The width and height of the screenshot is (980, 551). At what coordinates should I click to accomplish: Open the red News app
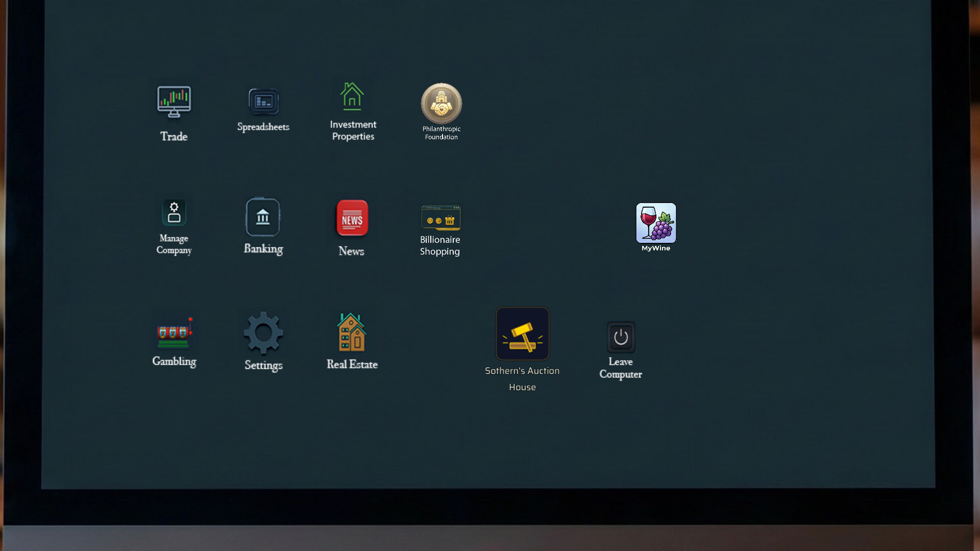352,218
